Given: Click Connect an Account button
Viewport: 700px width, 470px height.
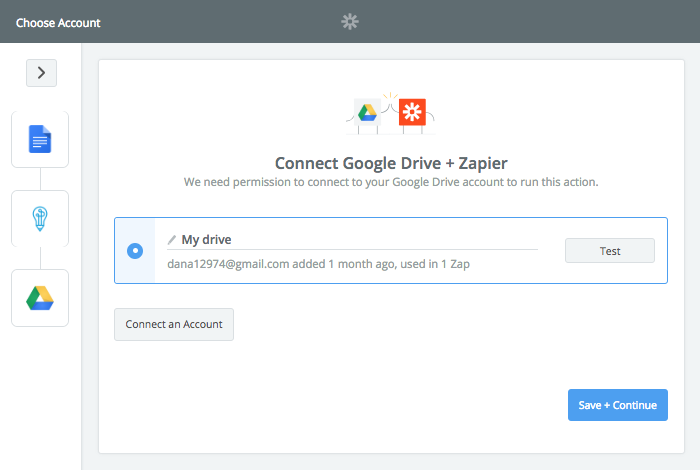Looking at the screenshot, I should [x=174, y=324].
